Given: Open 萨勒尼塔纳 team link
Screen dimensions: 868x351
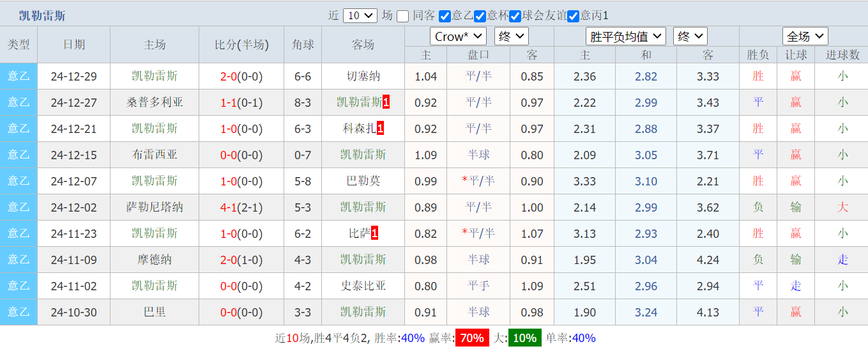Looking at the screenshot, I should coord(155,207).
